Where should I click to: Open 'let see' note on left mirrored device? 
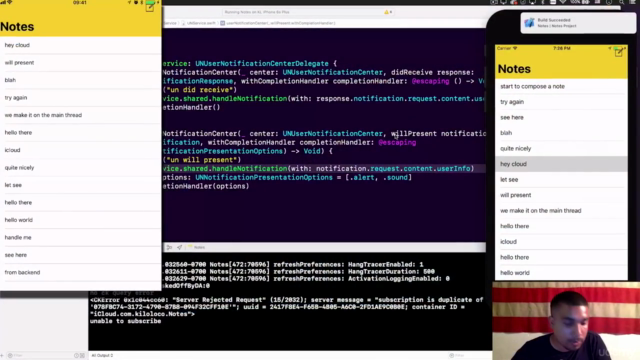coord(80,185)
